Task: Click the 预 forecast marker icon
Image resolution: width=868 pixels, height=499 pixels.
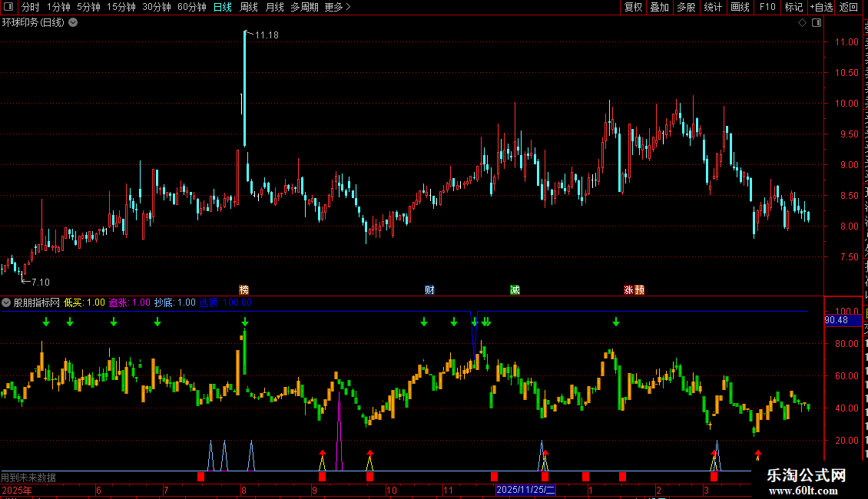Action: (639, 290)
